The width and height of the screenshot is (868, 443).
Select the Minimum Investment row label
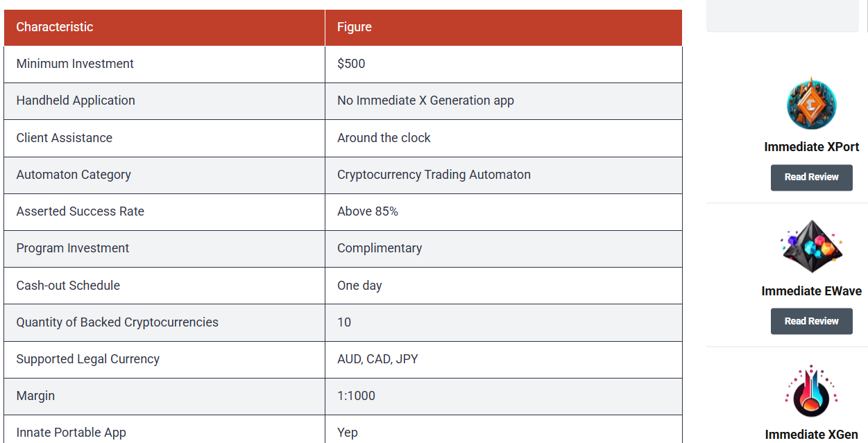point(75,64)
